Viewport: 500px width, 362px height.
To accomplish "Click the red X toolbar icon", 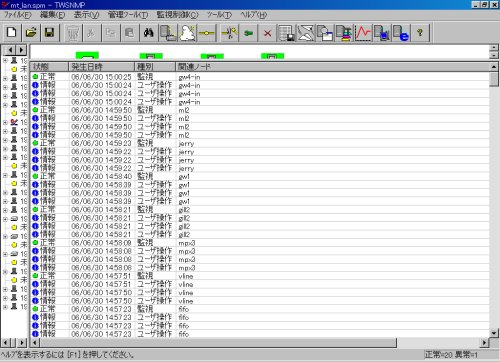I will [267, 33].
